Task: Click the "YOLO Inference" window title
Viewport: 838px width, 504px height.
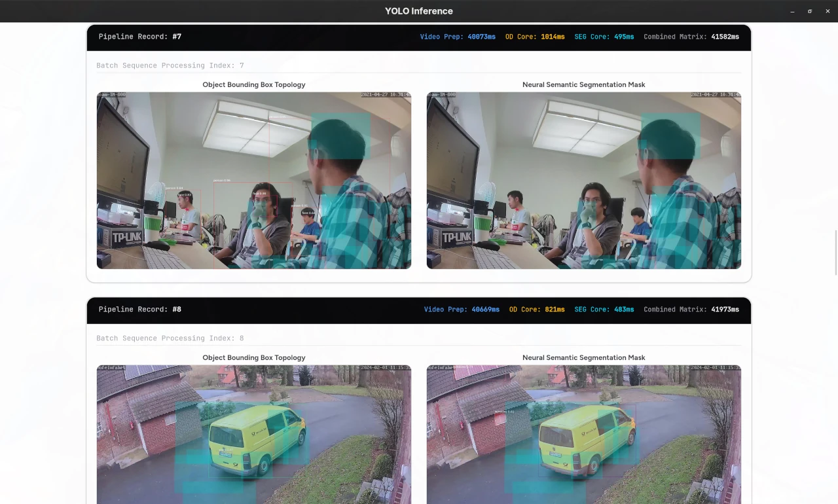Action: click(x=419, y=11)
